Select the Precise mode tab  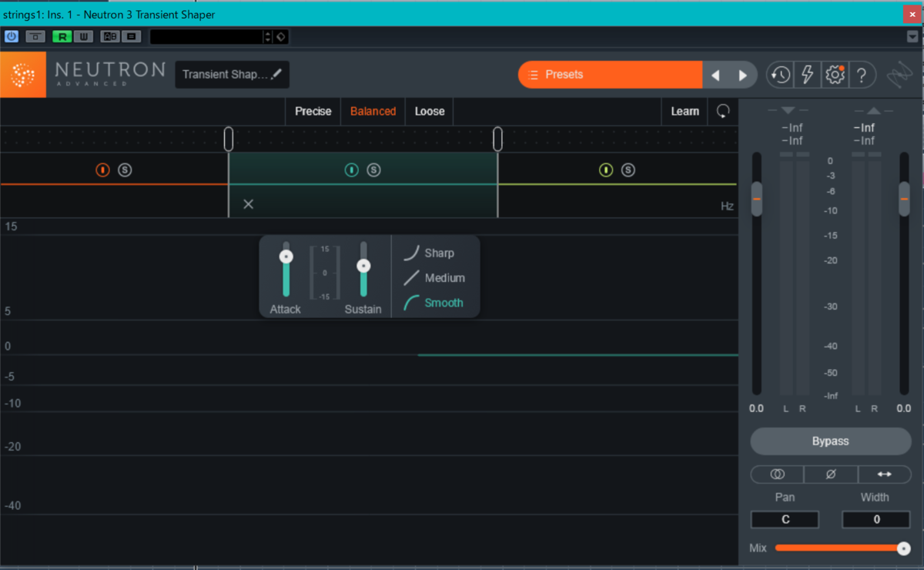pos(313,111)
